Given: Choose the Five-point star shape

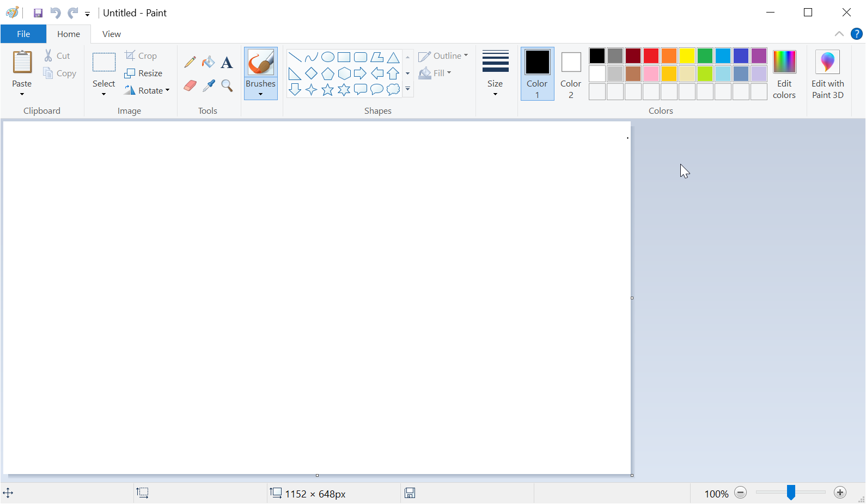Looking at the screenshot, I should click(328, 90).
